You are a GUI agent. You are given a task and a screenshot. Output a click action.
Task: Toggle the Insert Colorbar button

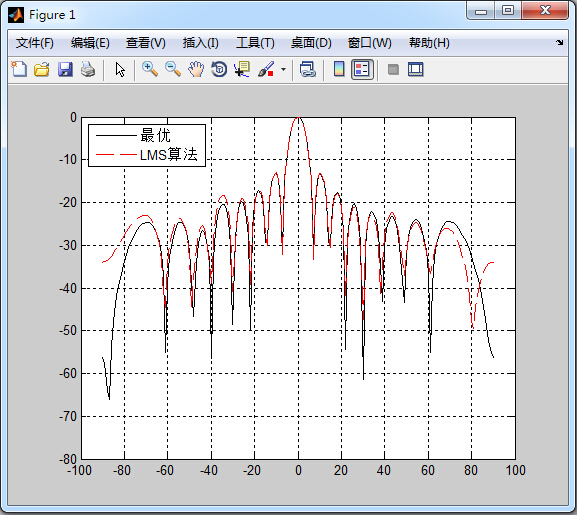(339, 69)
